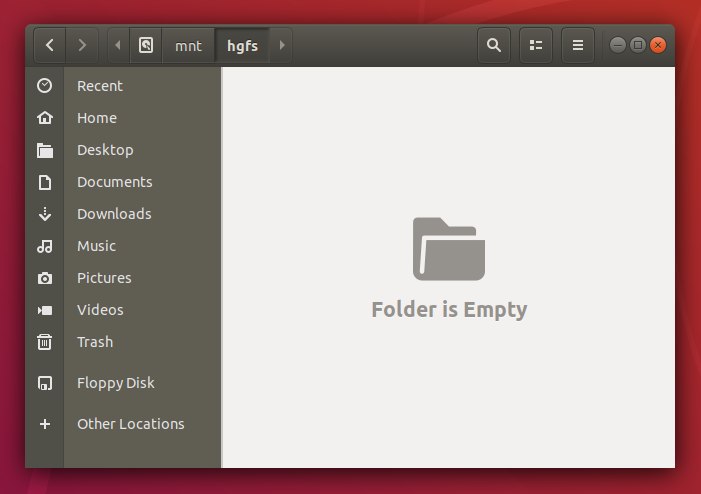Go back with the left arrow button
Image resolution: width=701 pixels, height=494 pixels.
(50, 45)
